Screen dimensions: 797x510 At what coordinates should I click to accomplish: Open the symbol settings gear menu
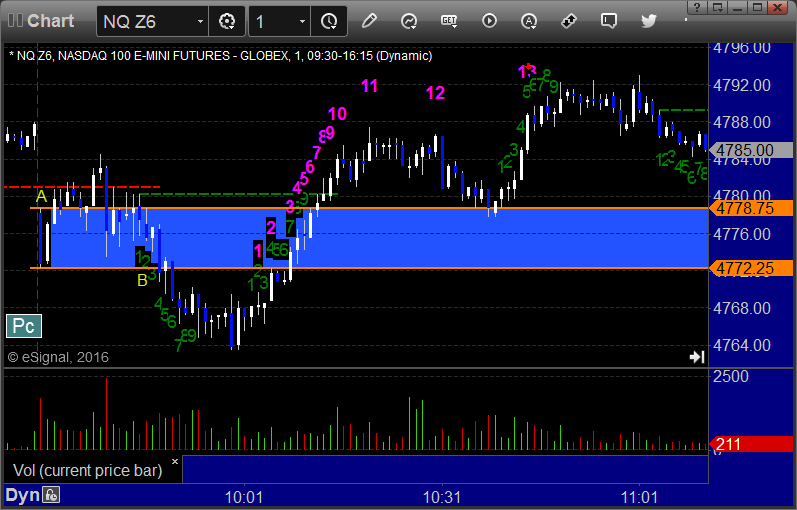[x=227, y=21]
